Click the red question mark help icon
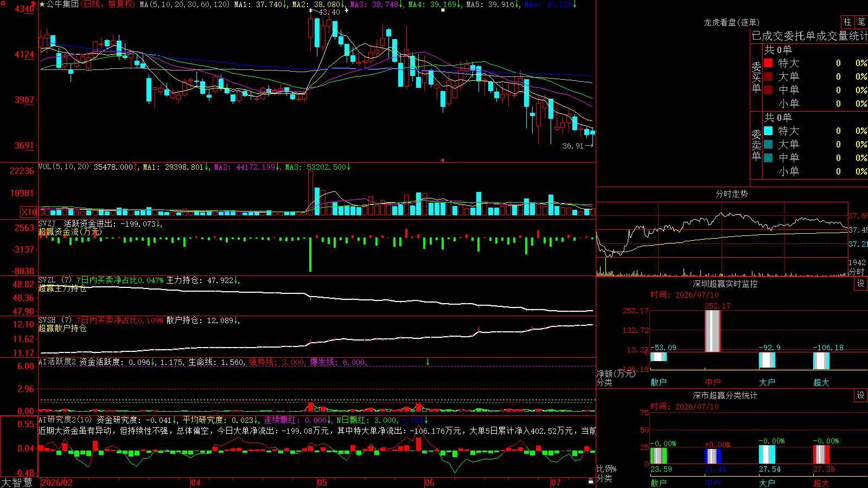The image size is (868, 488). coord(33,4)
